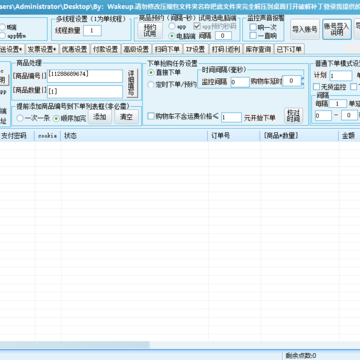Click the [商品*数量] column header

click(x=299, y=136)
